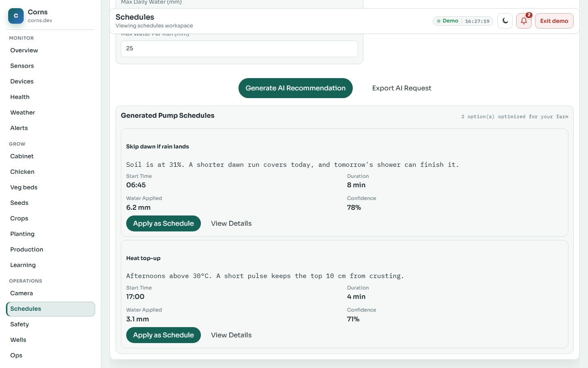
Task: Navigate to Health
Action: coord(51,97)
